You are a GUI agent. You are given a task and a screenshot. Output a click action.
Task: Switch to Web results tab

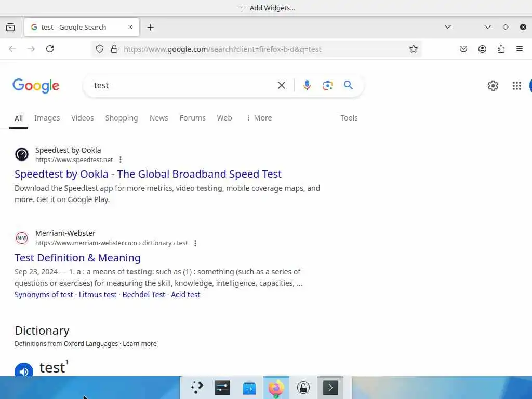coord(224,118)
